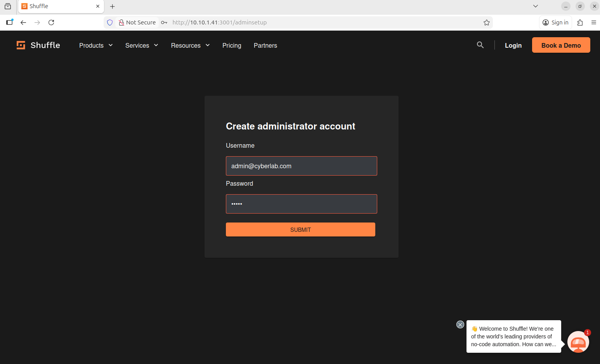
Task: Click the Shuffle logo in the navbar
Action: coord(38,45)
